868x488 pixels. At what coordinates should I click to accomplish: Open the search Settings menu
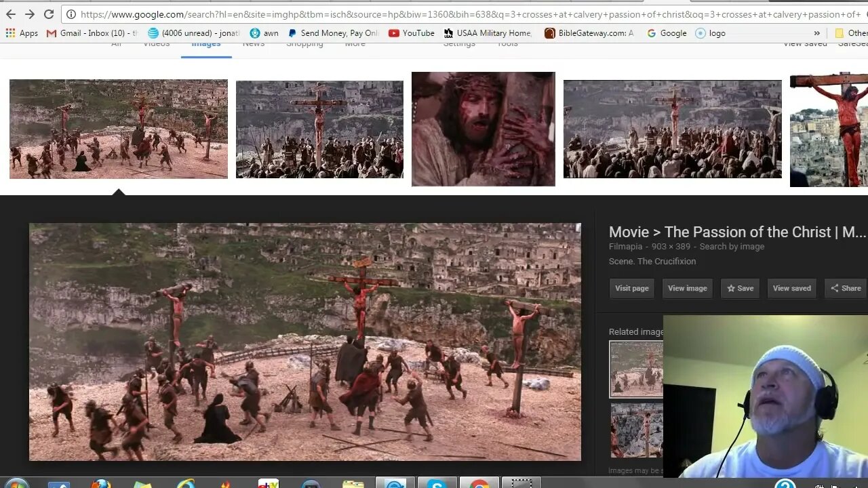(x=459, y=44)
